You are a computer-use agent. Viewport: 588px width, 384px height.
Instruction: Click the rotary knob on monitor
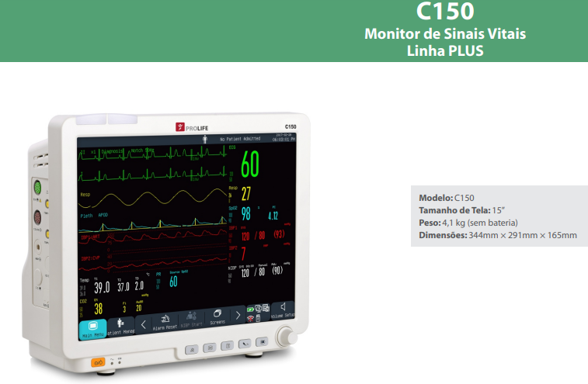tap(288, 337)
